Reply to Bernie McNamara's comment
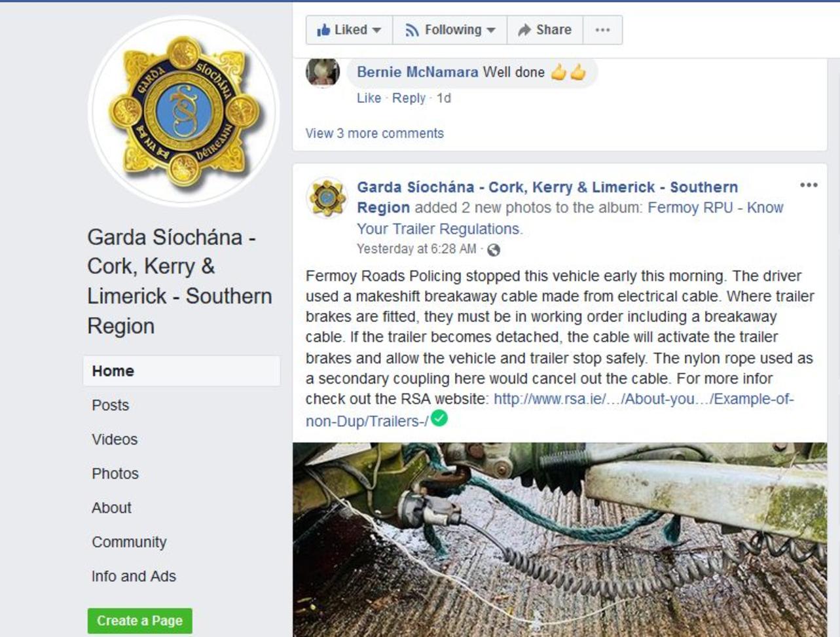Viewport: 840px width, 637px height. [409, 98]
